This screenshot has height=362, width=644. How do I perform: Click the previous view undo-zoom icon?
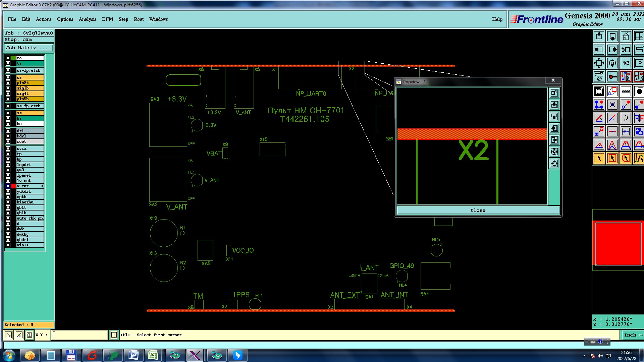tap(626, 50)
